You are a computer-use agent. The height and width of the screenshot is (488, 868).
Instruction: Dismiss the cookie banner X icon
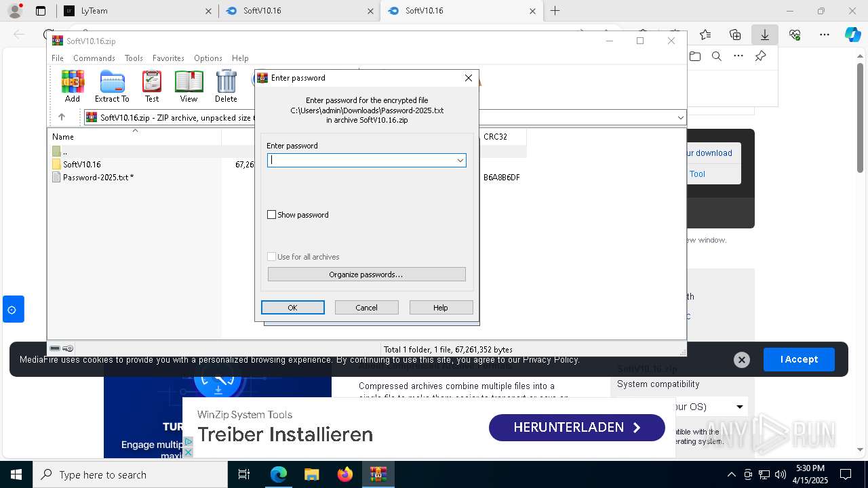[x=742, y=360]
